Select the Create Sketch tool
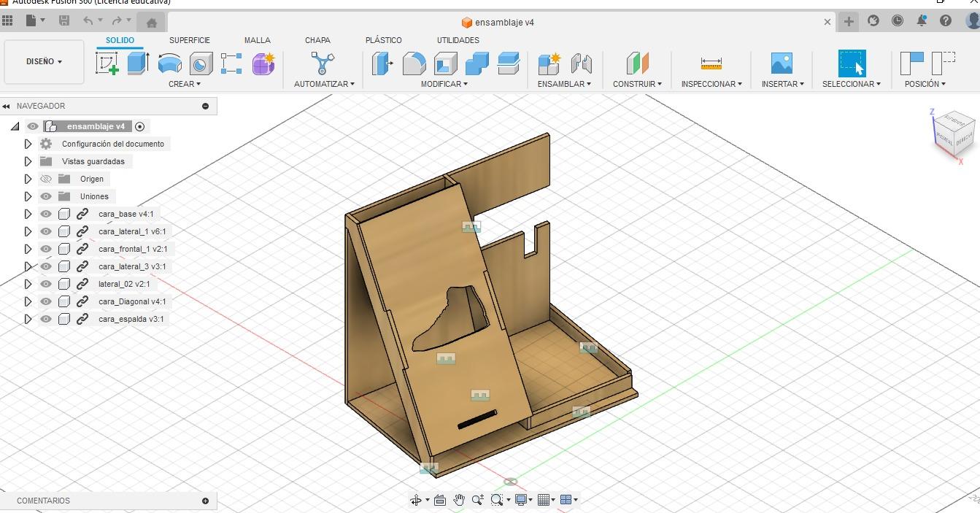Image resolution: width=980 pixels, height=513 pixels. tap(107, 63)
